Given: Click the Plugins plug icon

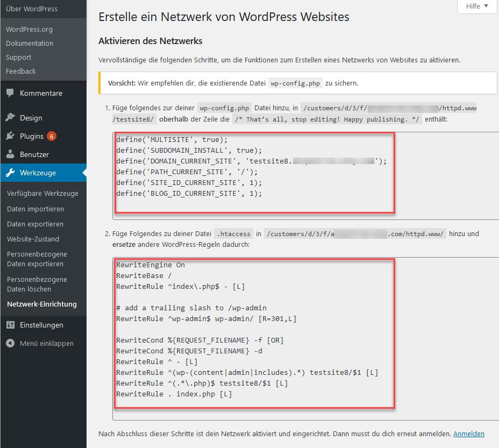Looking at the screenshot, I should coord(10,136).
